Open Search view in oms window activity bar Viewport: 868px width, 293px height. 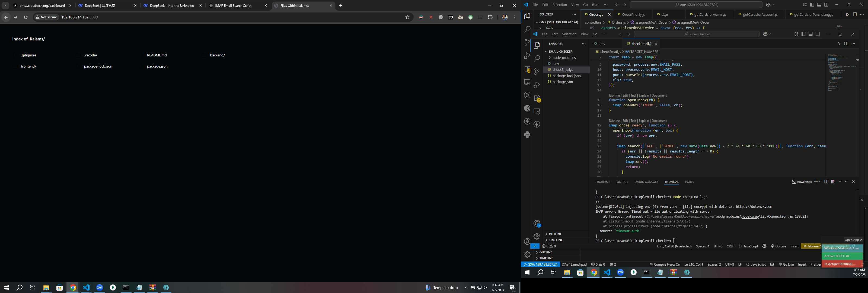coord(527,29)
